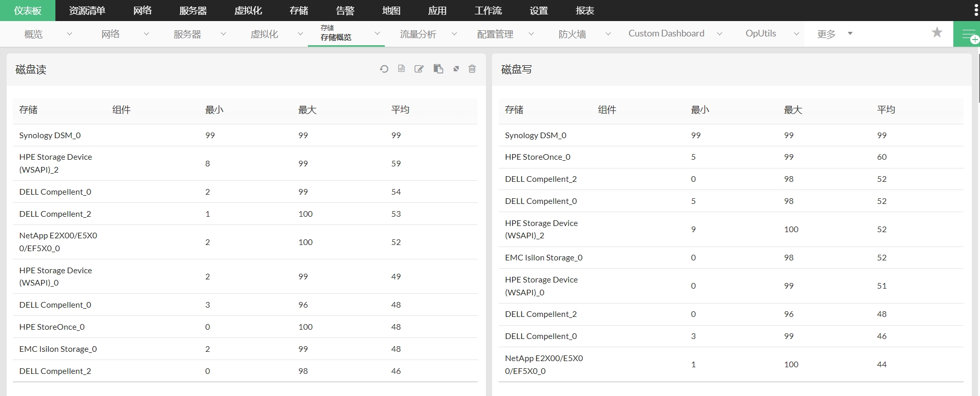The height and width of the screenshot is (396, 980).
Task: Open the 告警 menu
Action: 345,10
